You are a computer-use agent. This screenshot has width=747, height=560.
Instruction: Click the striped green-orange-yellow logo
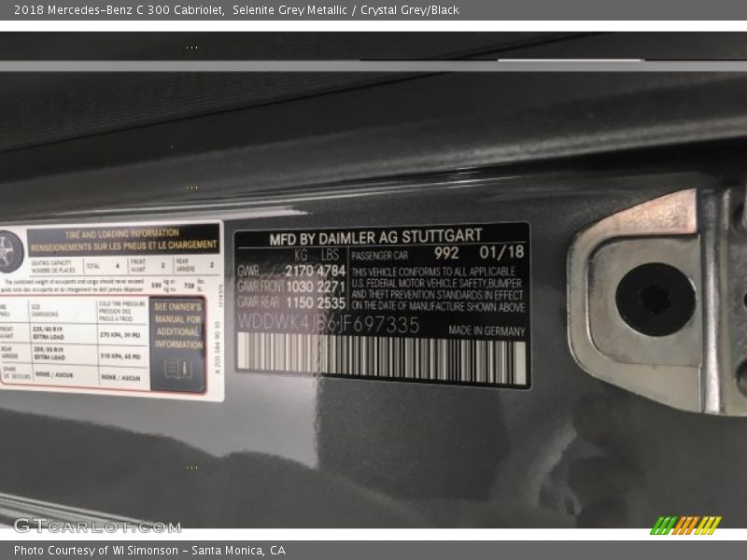tap(685, 525)
